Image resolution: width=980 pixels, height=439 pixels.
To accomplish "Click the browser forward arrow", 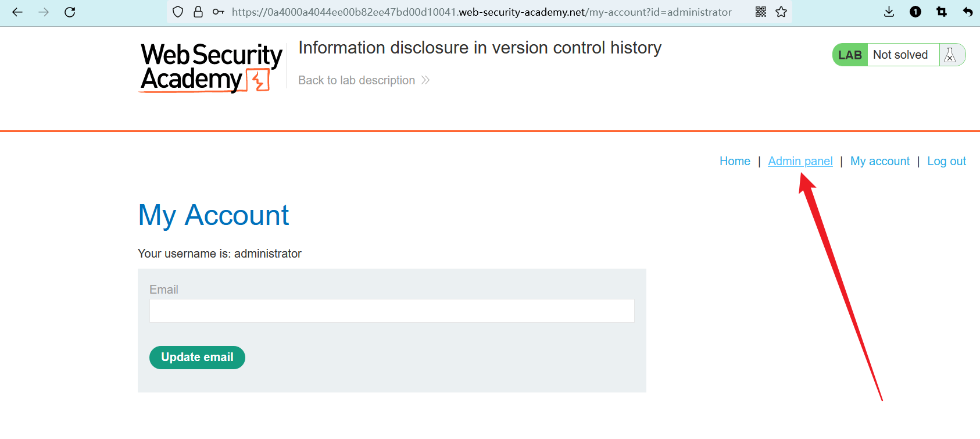I will pyautogui.click(x=44, y=12).
